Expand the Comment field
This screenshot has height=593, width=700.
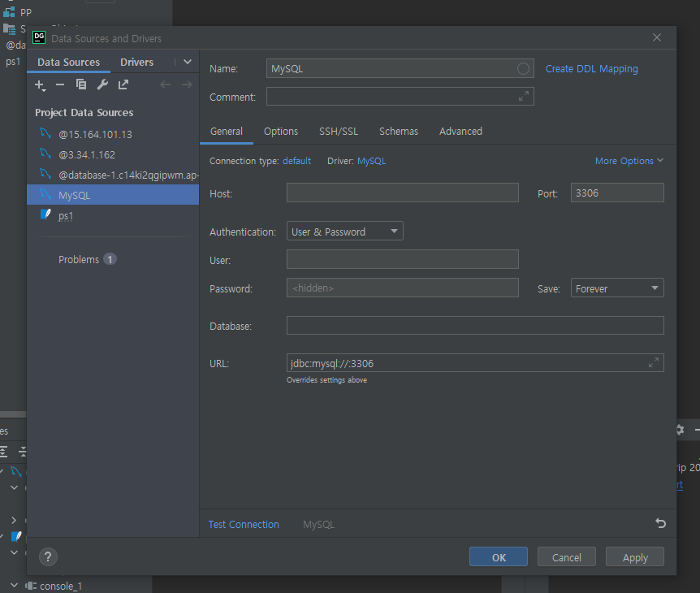pyautogui.click(x=523, y=96)
